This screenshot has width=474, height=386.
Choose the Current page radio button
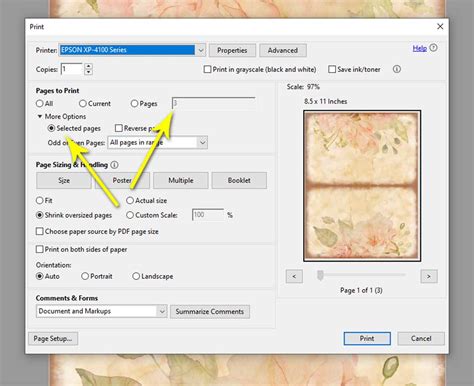[x=83, y=103]
